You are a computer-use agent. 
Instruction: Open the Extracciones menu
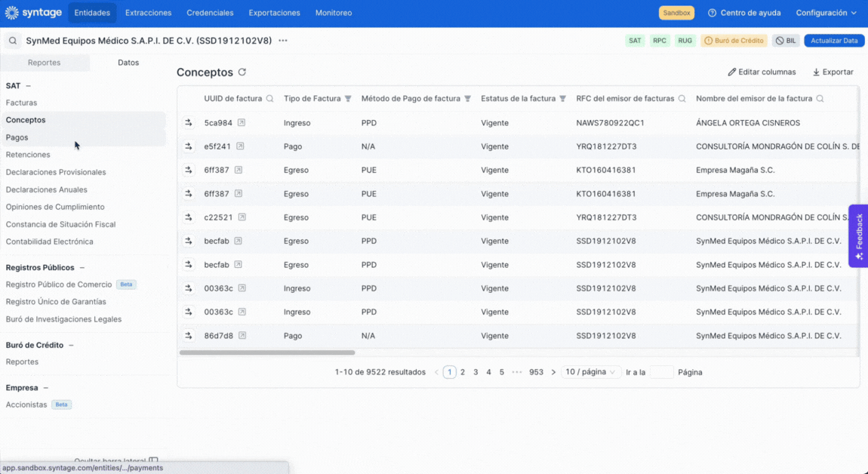pyautogui.click(x=149, y=13)
